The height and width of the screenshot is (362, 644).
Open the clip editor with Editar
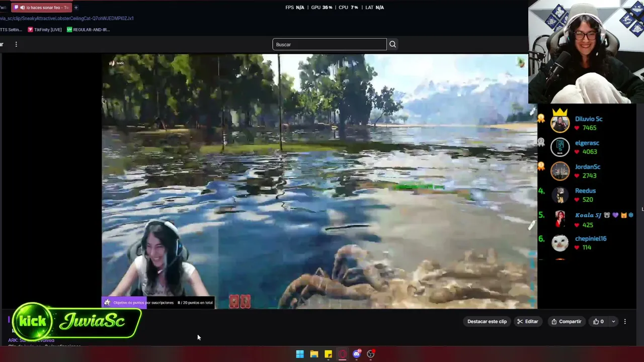tap(528, 322)
